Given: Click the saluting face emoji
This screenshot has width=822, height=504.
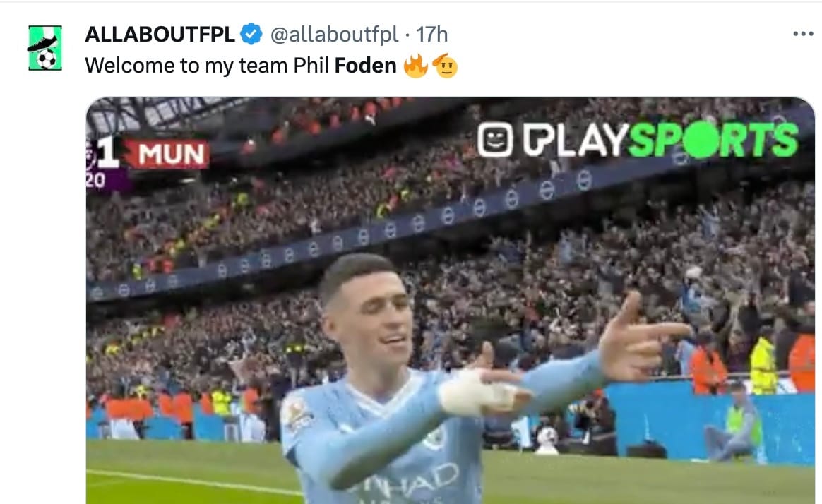Looking at the screenshot, I should [445, 66].
